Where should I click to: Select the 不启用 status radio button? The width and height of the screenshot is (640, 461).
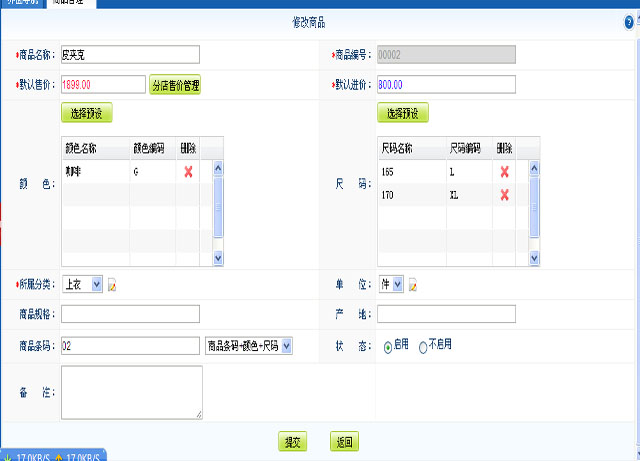[x=423, y=346]
